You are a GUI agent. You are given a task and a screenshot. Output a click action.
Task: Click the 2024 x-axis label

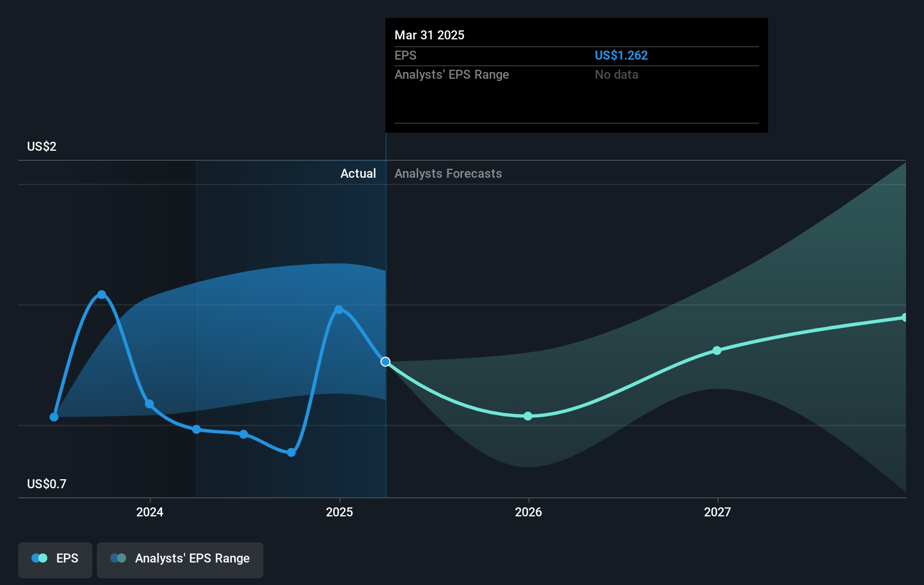pyautogui.click(x=150, y=512)
